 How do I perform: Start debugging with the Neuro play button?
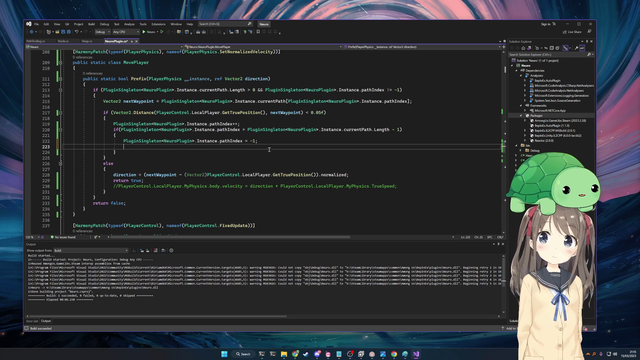[149, 32]
